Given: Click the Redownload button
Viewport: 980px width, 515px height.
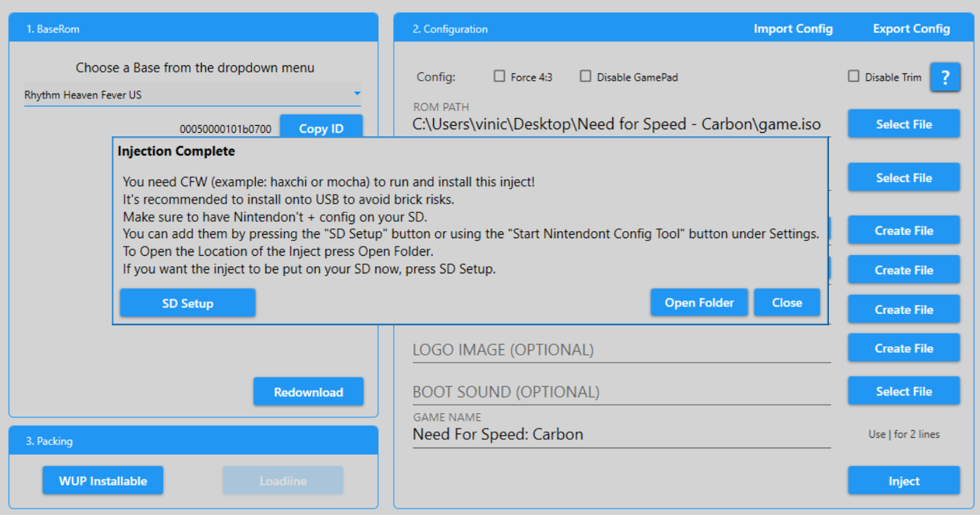Looking at the screenshot, I should (308, 392).
